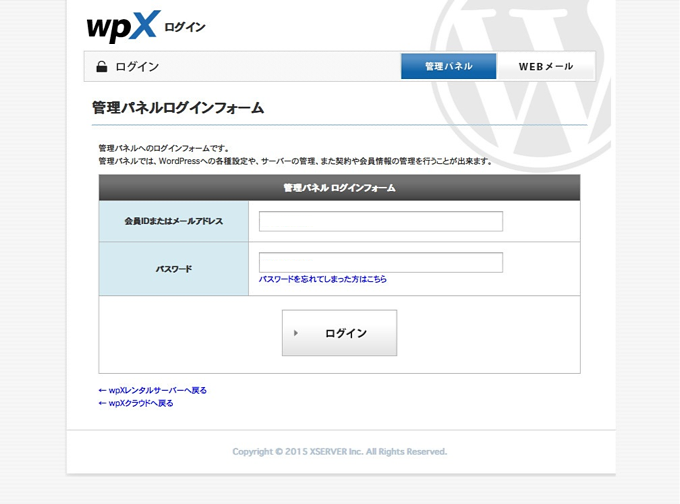Image resolution: width=680 pixels, height=504 pixels.
Task: Select the 管理パネル tab
Action: pyautogui.click(x=448, y=66)
